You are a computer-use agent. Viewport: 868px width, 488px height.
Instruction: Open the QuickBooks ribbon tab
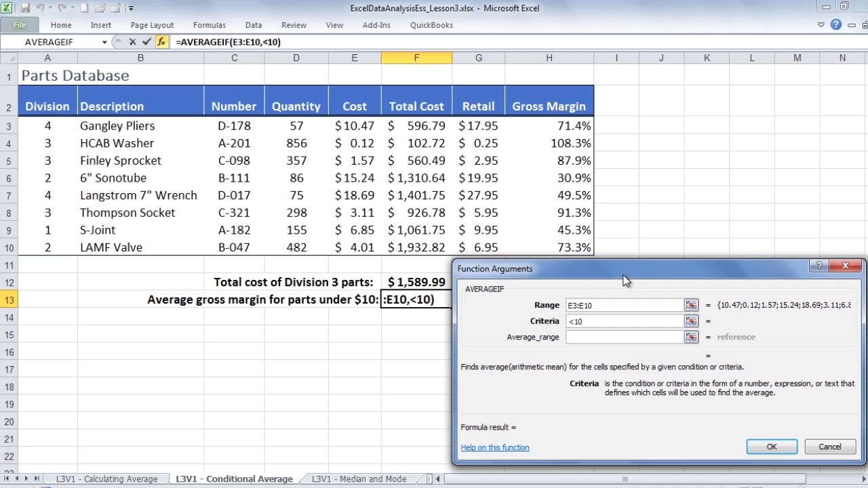[x=431, y=25]
